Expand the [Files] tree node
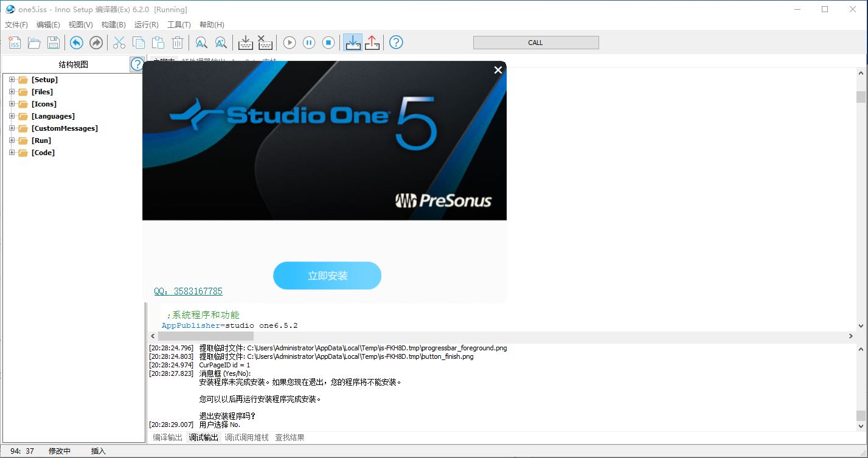 click(x=11, y=91)
